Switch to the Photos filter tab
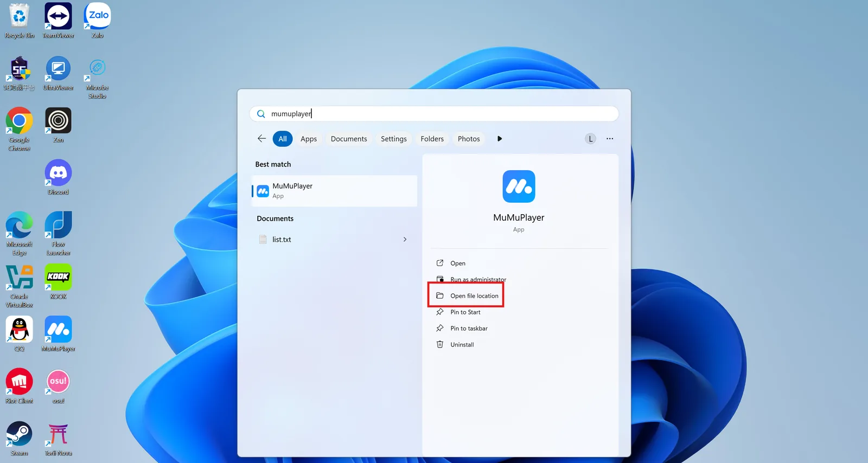 tap(469, 139)
